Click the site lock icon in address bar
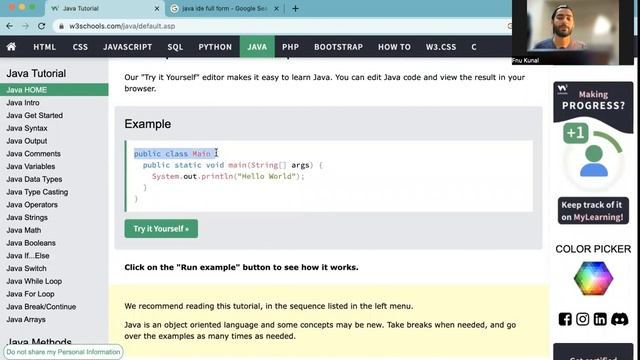 pyautogui.click(x=61, y=26)
